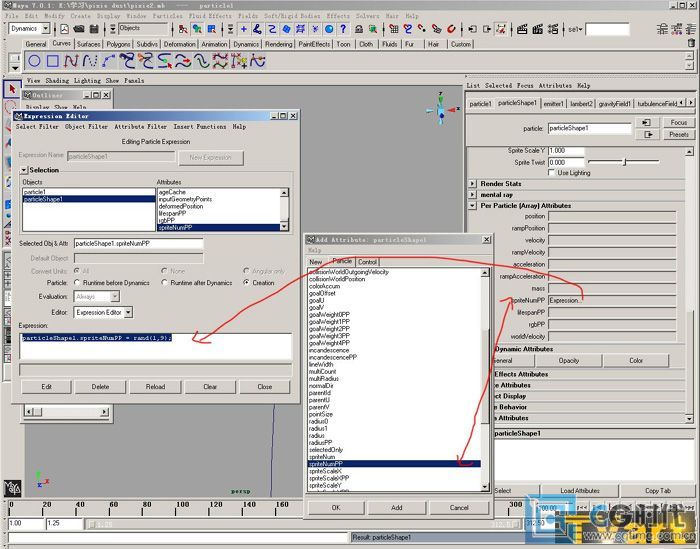Click Cancel in Add Attribute dialog
700x549 pixels.
point(459,507)
